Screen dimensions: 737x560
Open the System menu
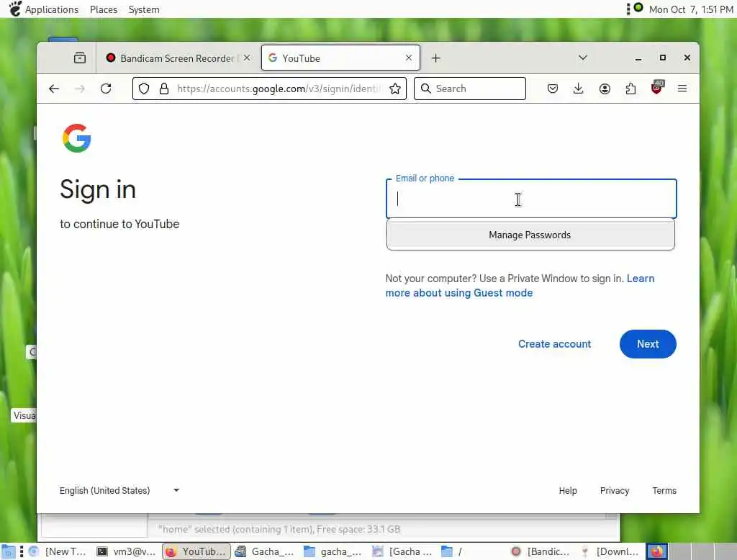144,9
